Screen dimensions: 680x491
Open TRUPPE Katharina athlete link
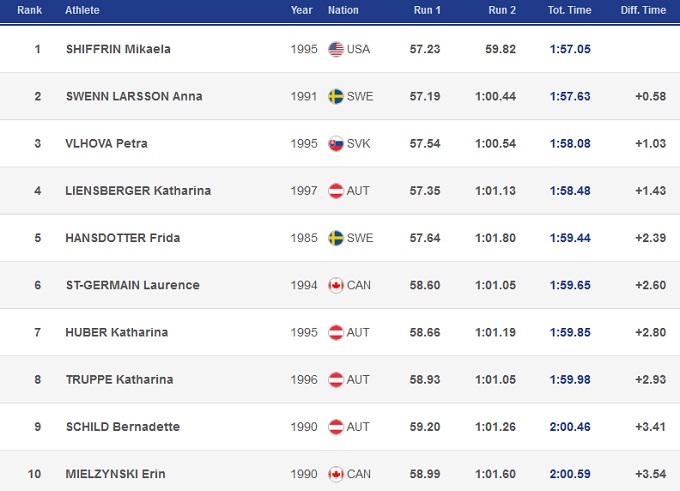pyautogui.click(x=119, y=380)
